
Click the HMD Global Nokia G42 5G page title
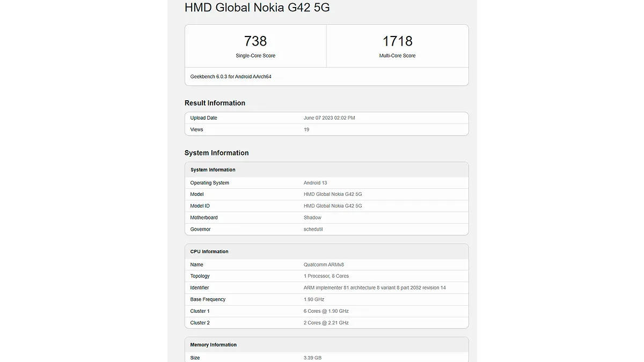[257, 8]
